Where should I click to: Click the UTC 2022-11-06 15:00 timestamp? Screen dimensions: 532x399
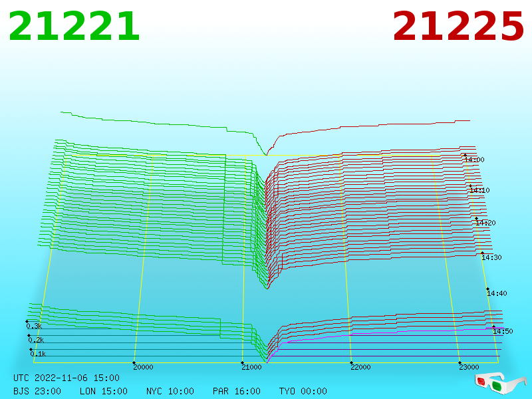pos(66,378)
